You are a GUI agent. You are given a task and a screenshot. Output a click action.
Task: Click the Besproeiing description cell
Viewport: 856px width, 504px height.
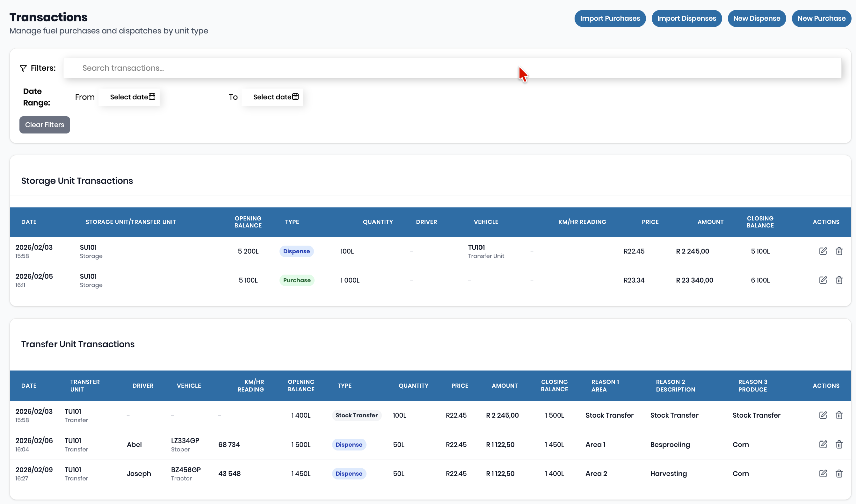[x=670, y=444]
